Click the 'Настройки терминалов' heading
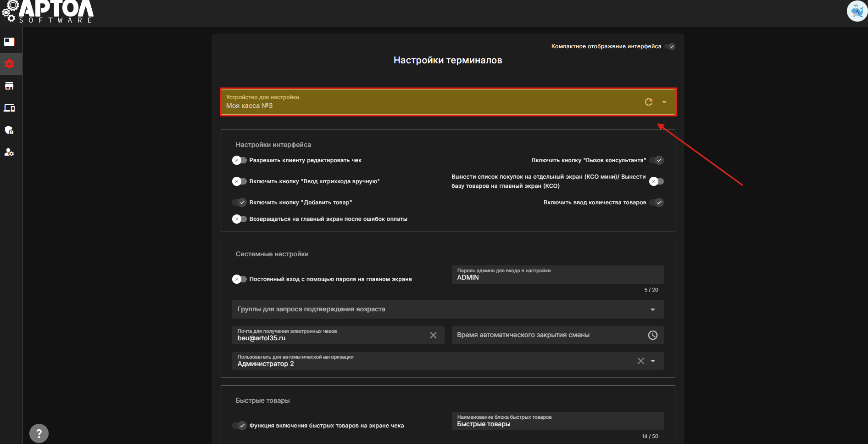 click(x=448, y=60)
